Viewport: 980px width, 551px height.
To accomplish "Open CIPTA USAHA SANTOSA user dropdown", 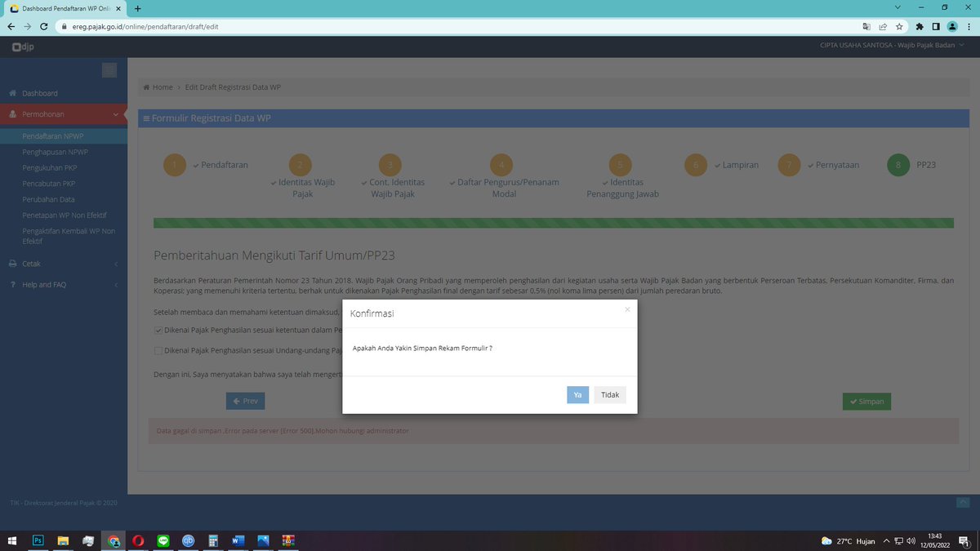I will pyautogui.click(x=891, y=46).
